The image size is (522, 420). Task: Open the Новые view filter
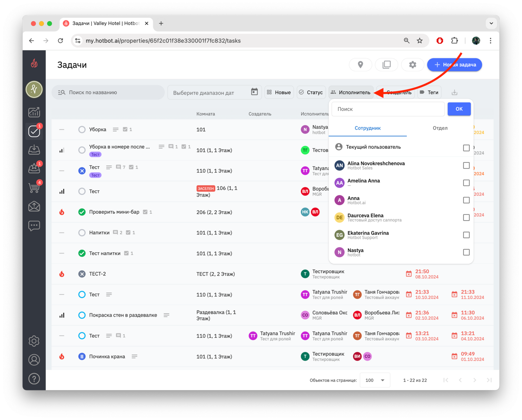click(x=279, y=92)
